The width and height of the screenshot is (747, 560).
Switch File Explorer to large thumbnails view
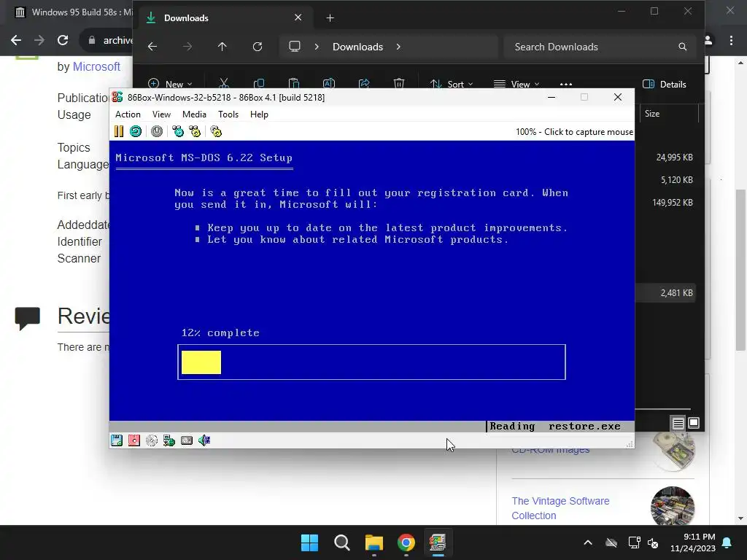(694, 423)
